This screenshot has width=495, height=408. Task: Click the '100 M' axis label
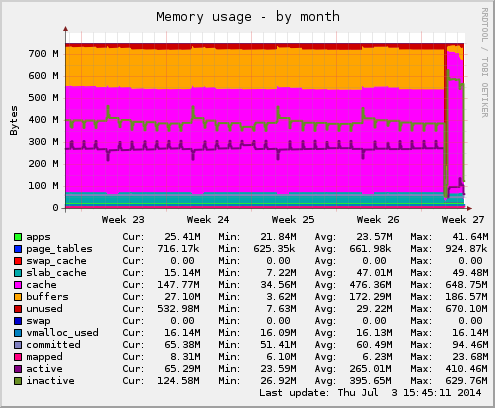[43, 186]
